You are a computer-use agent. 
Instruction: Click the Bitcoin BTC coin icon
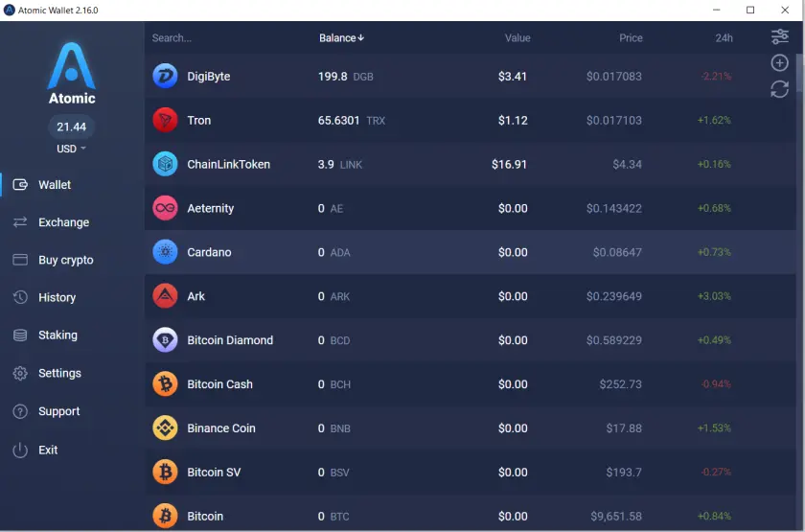tap(165, 516)
